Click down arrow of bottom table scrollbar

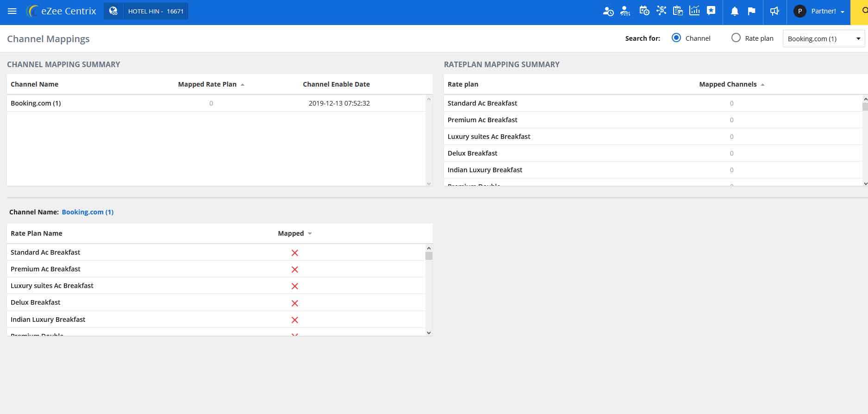click(x=429, y=332)
